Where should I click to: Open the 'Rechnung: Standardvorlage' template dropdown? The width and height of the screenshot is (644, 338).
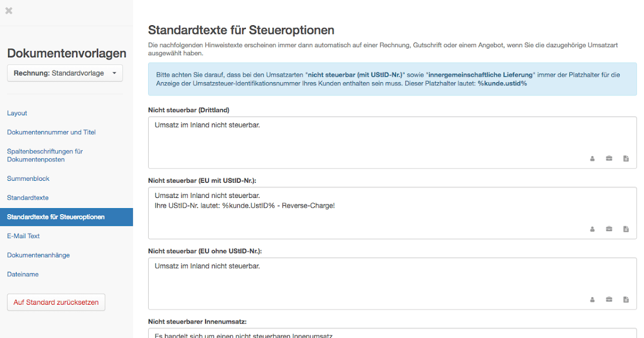(65, 73)
